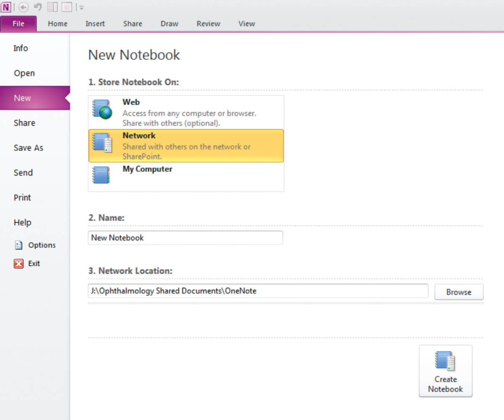This screenshot has width=504, height=420.
Task: Click the red Exit icon
Action: click(18, 264)
